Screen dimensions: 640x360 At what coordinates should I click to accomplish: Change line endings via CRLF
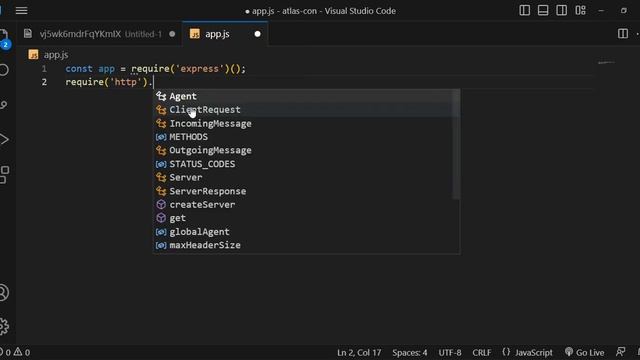(x=482, y=352)
